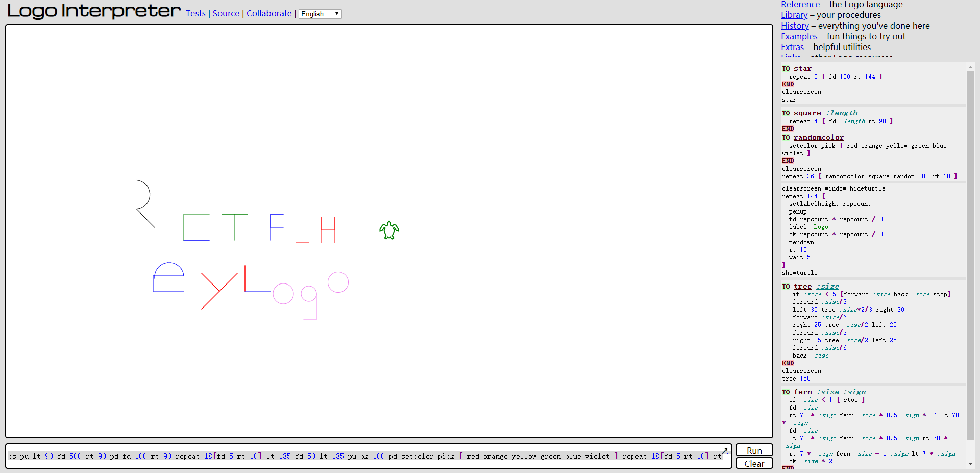Open the Extras utilities link
Image resolution: width=980 pixels, height=473 pixels.
(792, 47)
